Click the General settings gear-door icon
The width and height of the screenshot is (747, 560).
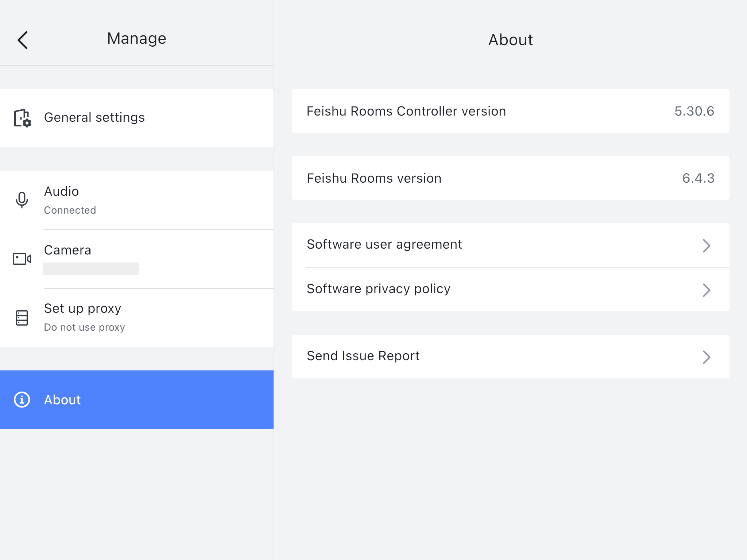point(22,118)
